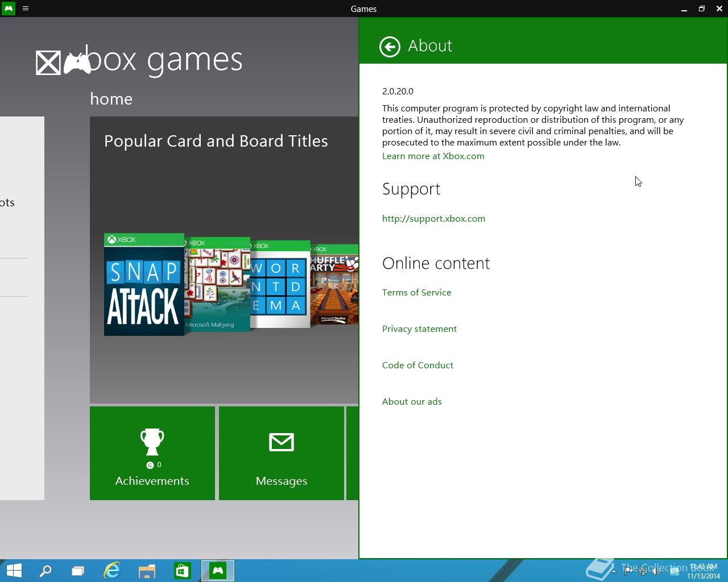Open the Snap Attack game cover

[144, 284]
